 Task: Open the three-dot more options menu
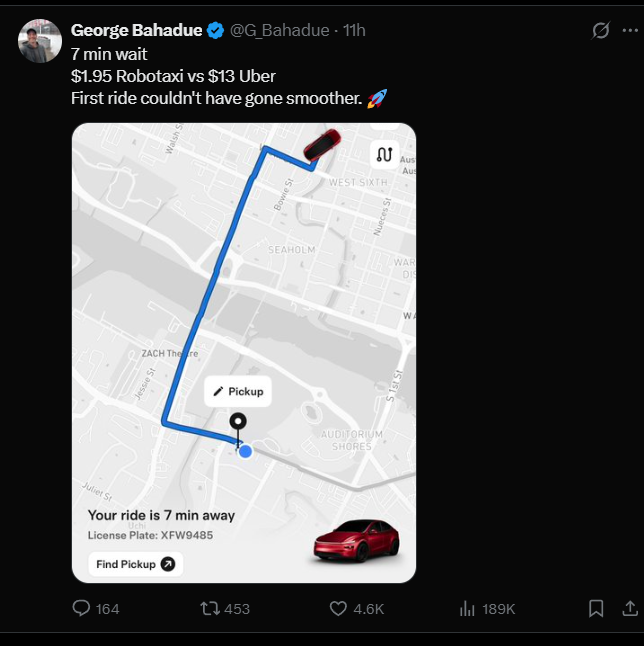click(629, 30)
